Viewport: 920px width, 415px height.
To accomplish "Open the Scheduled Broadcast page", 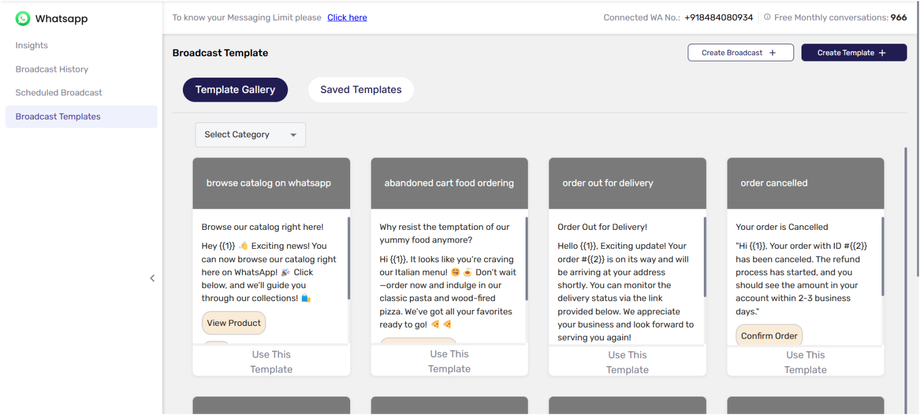I will coord(59,92).
